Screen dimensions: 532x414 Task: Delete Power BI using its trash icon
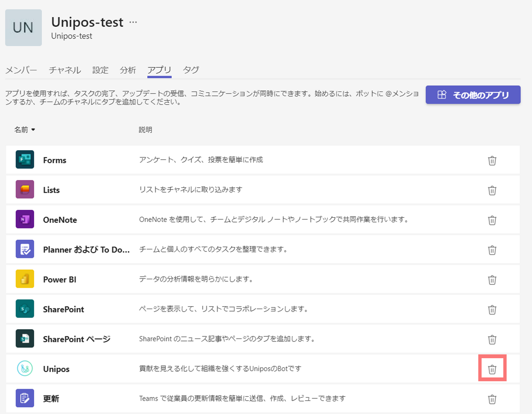click(x=492, y=280)
